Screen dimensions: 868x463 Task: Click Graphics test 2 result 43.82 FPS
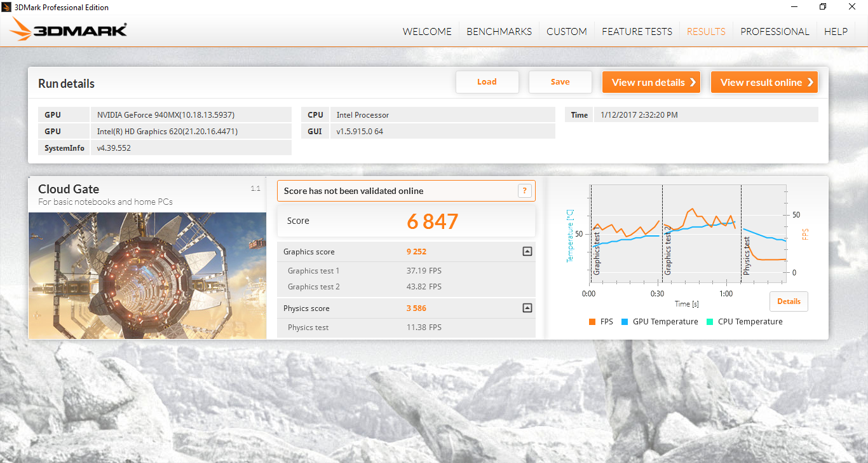(x=424, y=287)
